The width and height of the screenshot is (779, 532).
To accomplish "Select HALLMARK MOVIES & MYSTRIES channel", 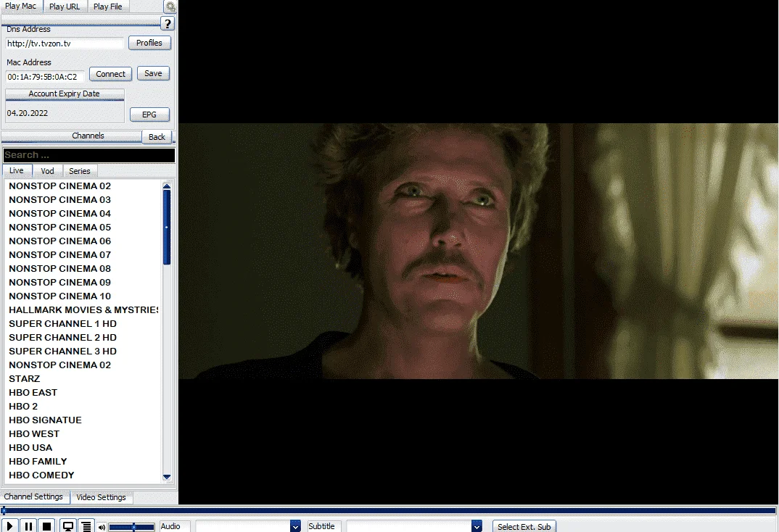I will (x=83, y=310).
